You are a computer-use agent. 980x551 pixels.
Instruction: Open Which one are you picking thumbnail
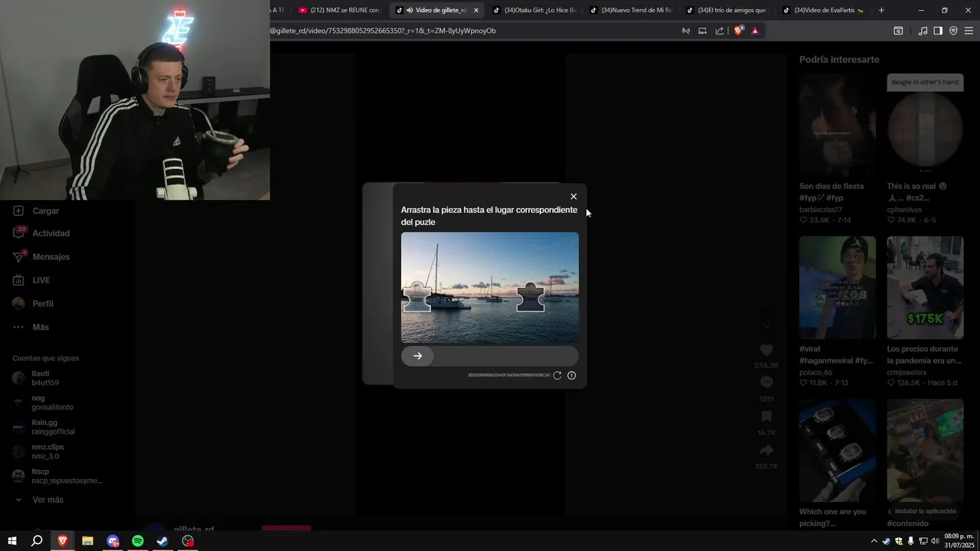pos(838,450)
